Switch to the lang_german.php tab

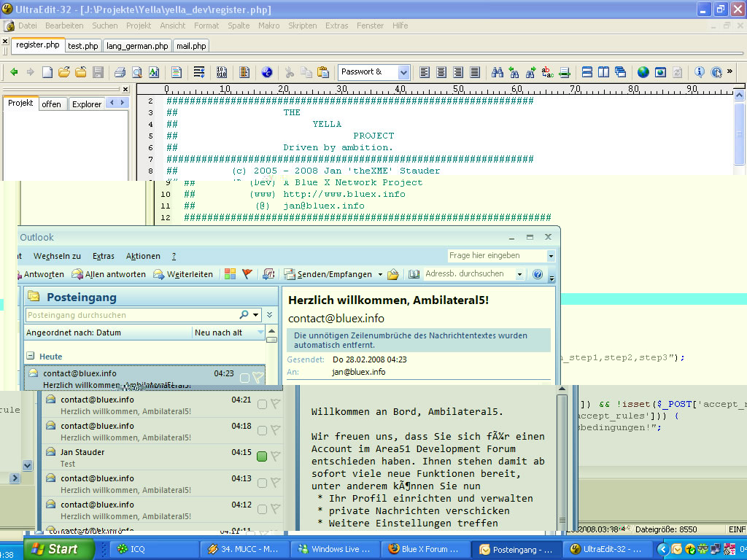pos(137,46)
